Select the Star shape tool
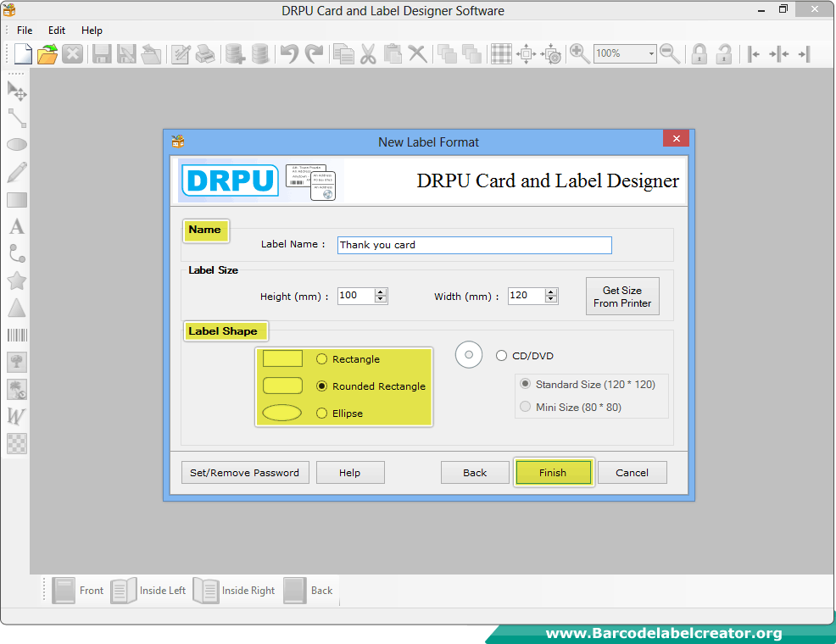 click(17, 280)
